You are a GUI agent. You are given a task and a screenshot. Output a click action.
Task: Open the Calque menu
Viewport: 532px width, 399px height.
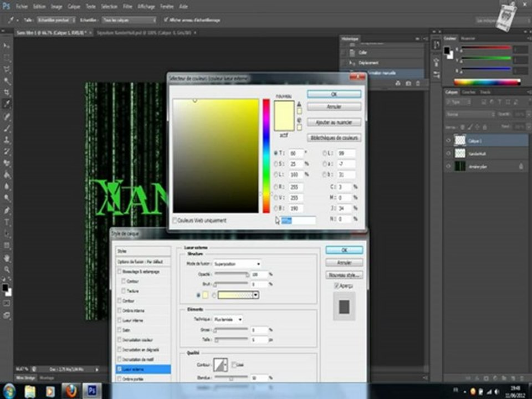point(74,7)
